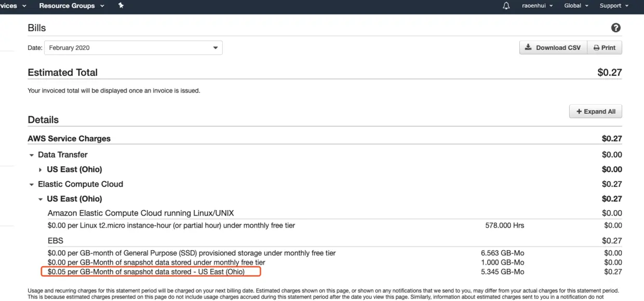Click the General Purpose (SSD) provisioned storage line
Image resolution: width=644 pixels, height=301 pixels.
pyautogui.click(x=192, y=253)
